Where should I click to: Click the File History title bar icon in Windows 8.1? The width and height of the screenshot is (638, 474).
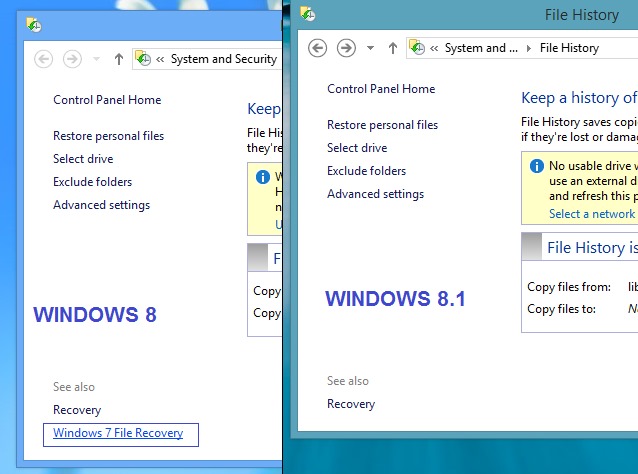(308, 14)
